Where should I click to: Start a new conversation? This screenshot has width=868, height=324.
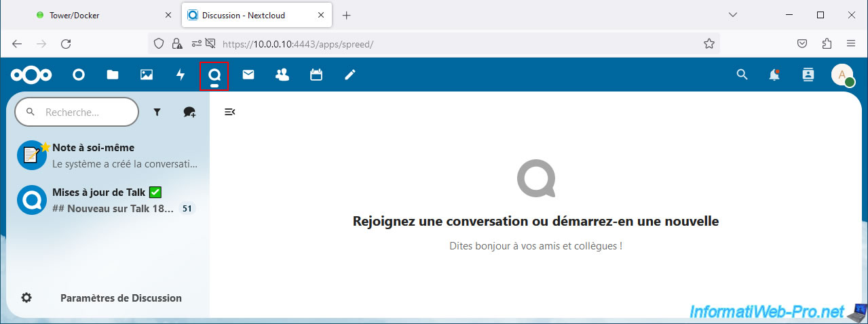[189, 113]
